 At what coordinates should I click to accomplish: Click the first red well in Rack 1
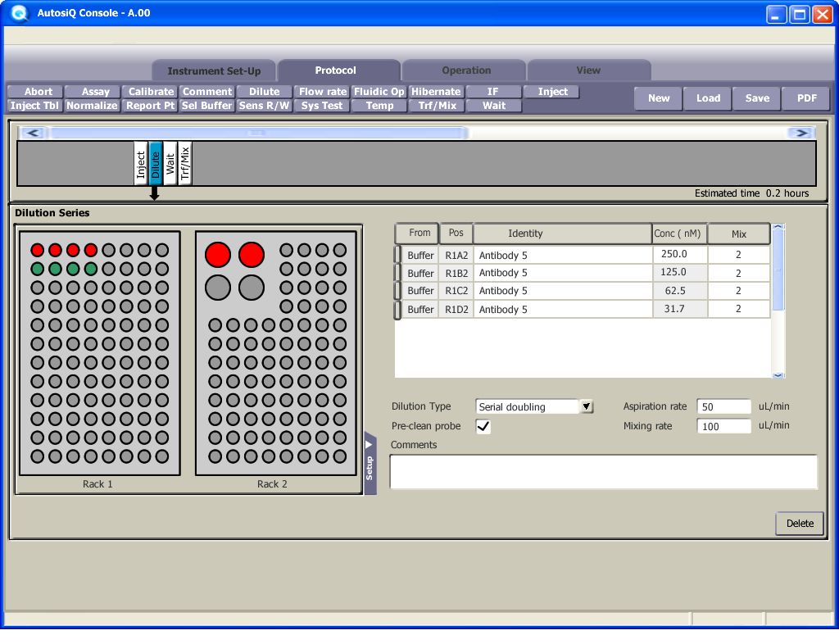point(38,250)
